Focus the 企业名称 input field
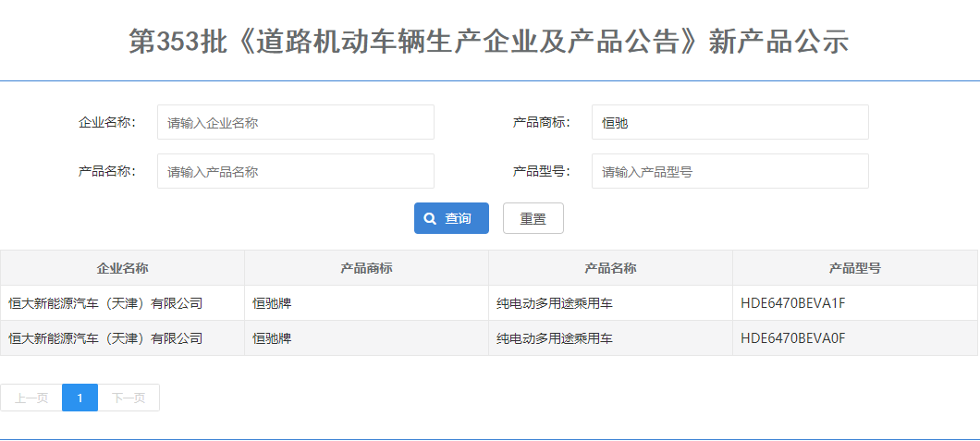 pyautogui.click(x=296, y=122)
